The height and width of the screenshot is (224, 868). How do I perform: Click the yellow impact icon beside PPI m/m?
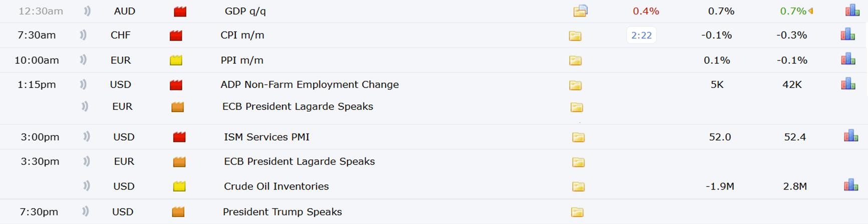click(176, 60)
